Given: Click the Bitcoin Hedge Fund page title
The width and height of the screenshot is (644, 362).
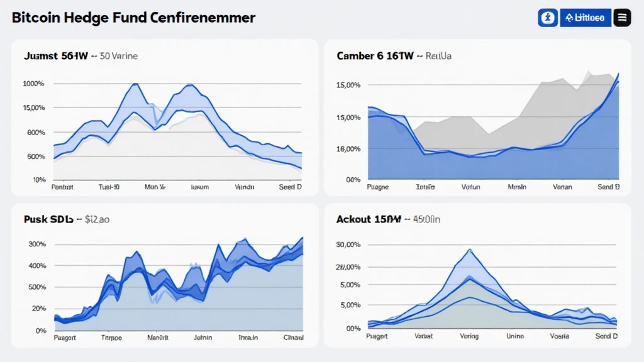Looking at the screenshot, I should (133, 18).
